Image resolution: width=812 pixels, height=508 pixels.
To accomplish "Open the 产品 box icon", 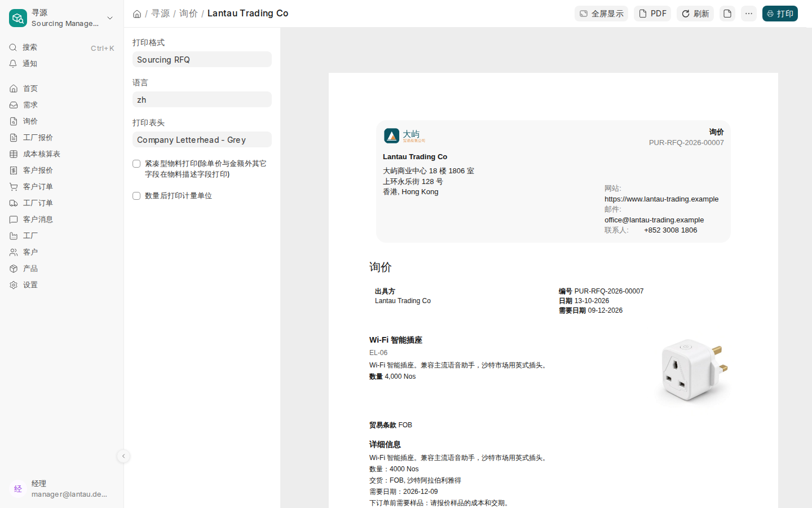I will pos(14,269).
